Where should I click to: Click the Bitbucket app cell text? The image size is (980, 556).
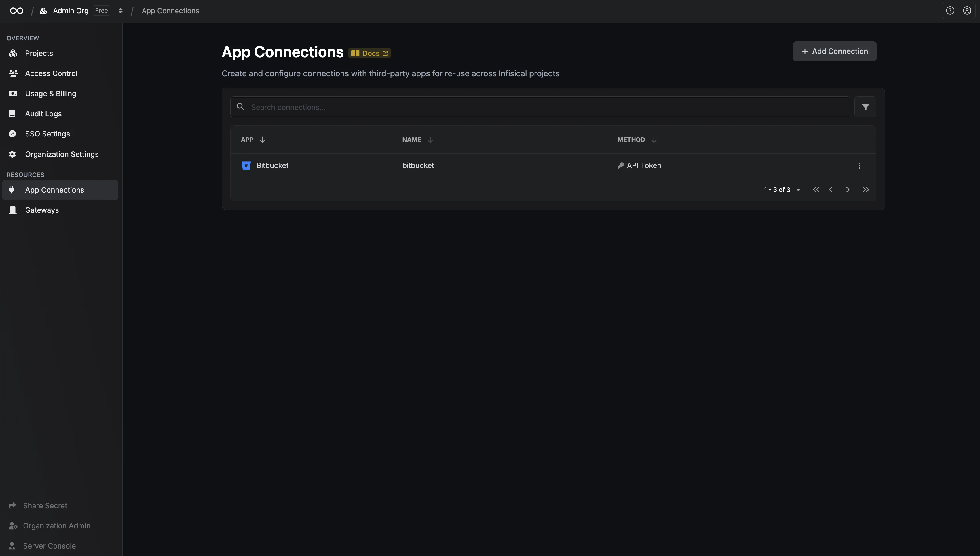(x=272, y=166)
